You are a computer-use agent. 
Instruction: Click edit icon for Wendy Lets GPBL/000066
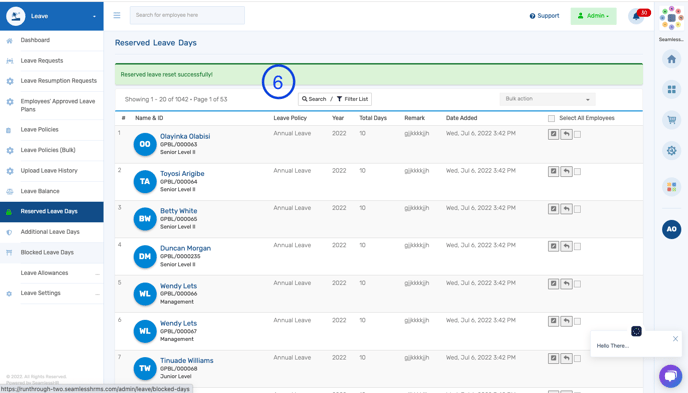[x=553, y=284]
